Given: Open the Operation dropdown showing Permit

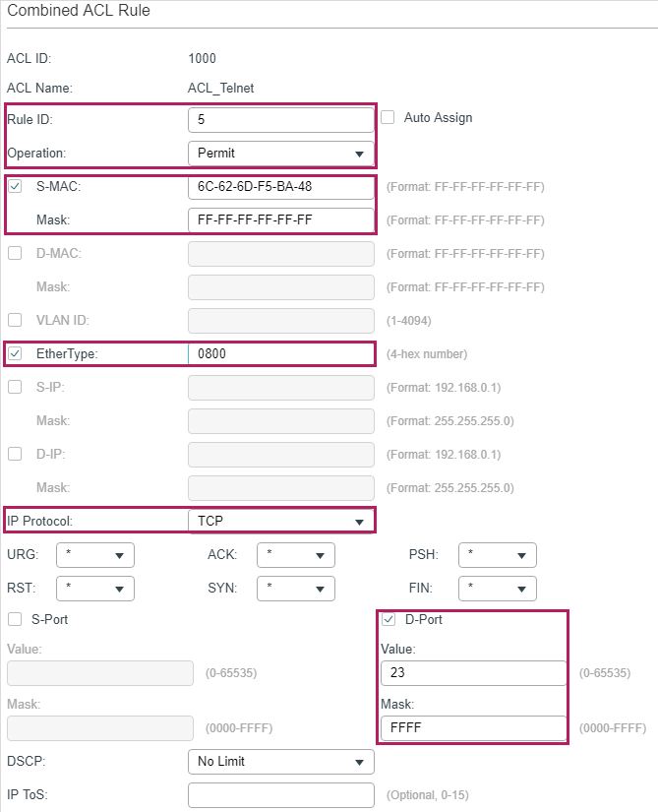Looking at the screenshot, I should 280,154.
